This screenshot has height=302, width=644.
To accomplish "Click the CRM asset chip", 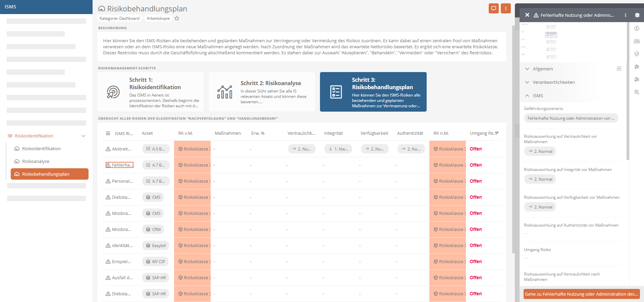I will pyautogui.click(x=153, y=229).
